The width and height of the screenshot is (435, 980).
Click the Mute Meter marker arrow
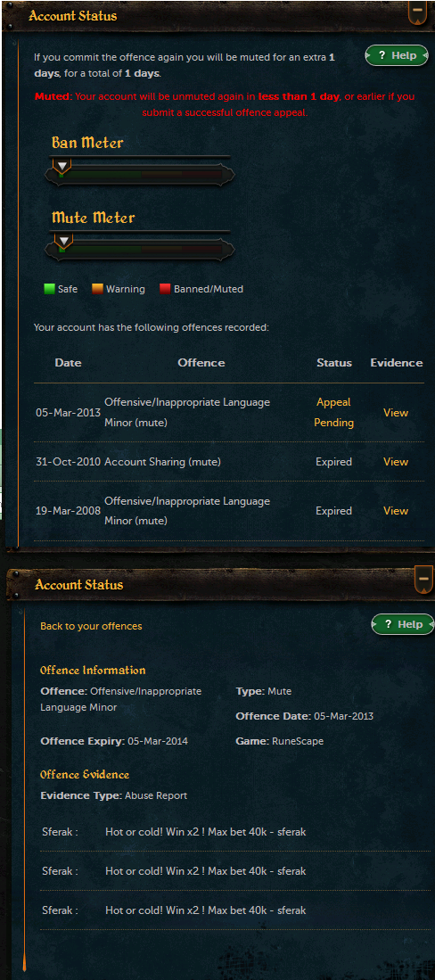tap(63, 242)
